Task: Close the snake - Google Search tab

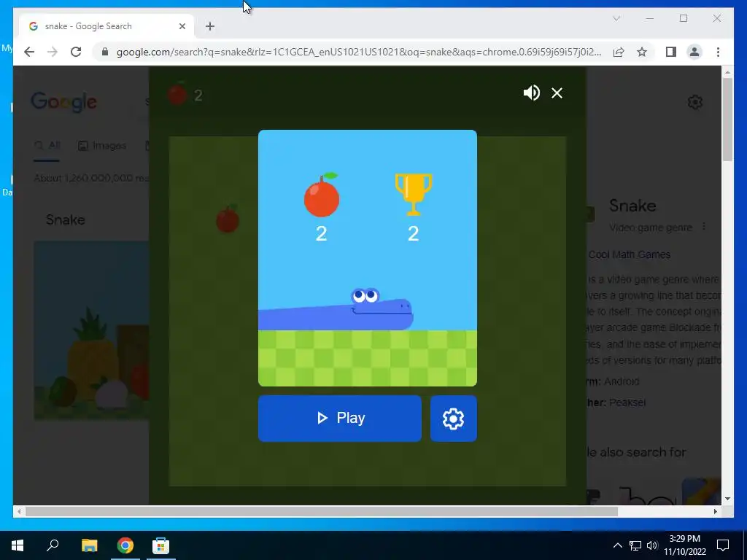Action: (182, 26)
